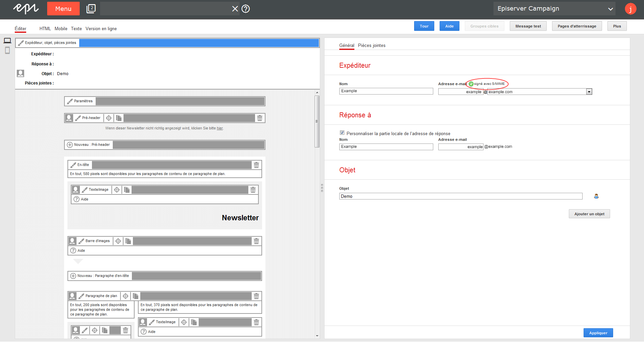Switch to mobile device preview icon
The image size is (644, 344).
pyautogui.click(x=7, y=50)
